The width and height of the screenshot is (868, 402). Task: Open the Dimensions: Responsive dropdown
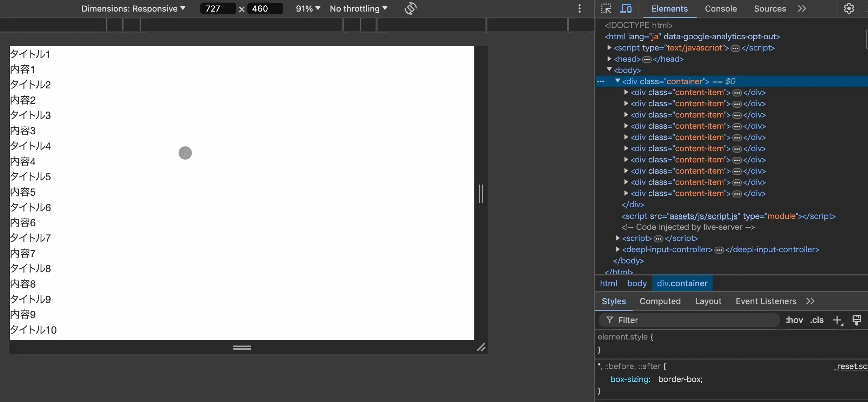click(x=133, y=8)
